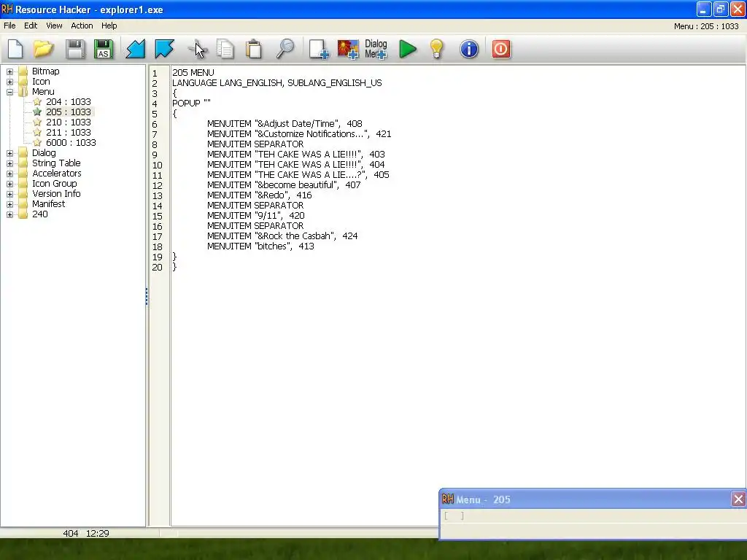
Task: Expand the Icon Group node
Action: [x=9, y=184]
